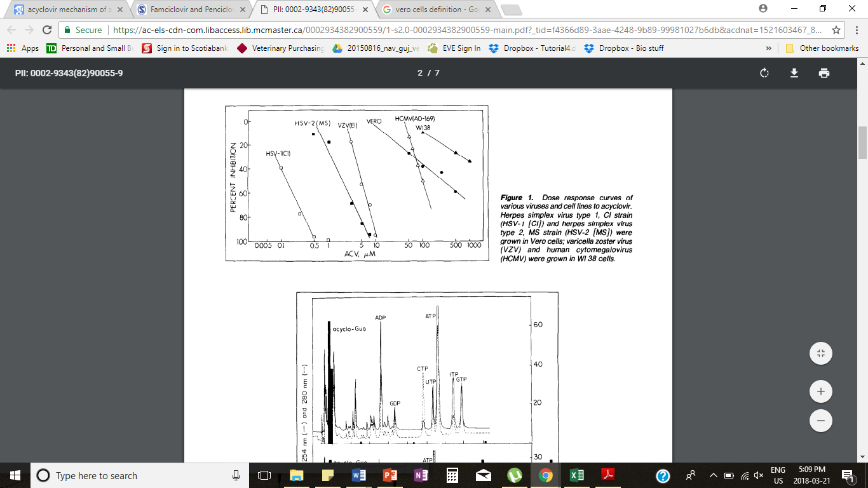The width and height of the screenshot is (868, 488).
Task: Show hidden system tray icons
Action: point(713,475)
